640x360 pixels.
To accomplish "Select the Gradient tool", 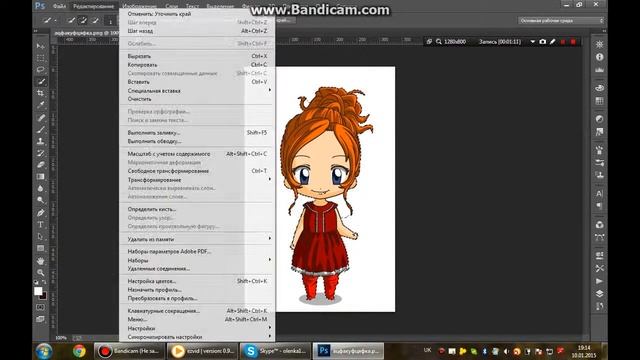I will pyautogui.click(x=40, y=177).
